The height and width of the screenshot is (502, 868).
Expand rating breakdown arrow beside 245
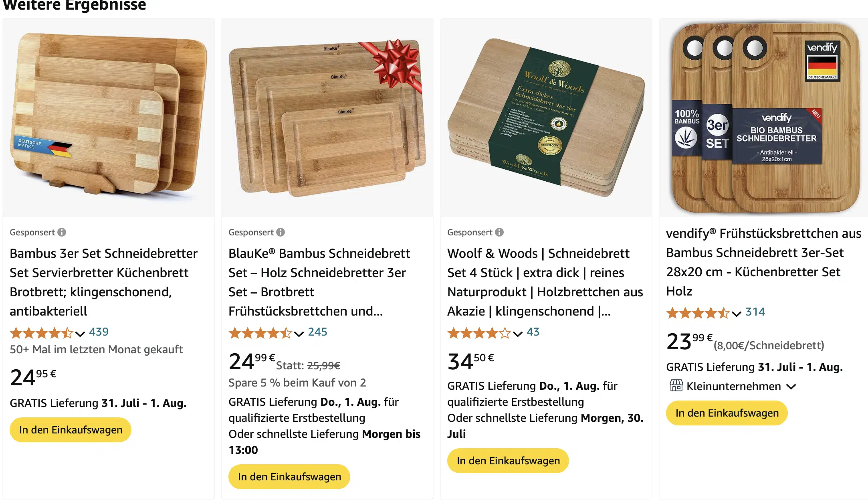[x=299, y=334]
